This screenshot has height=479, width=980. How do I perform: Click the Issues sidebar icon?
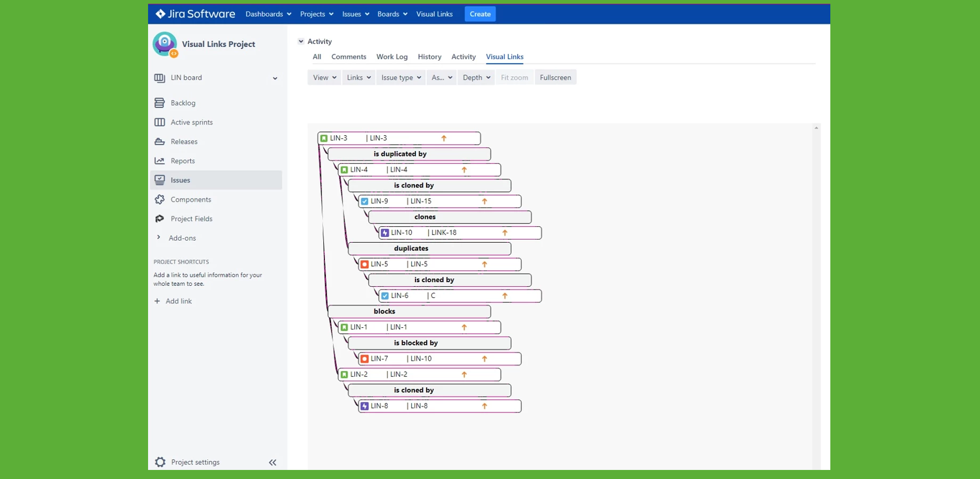[x=159, y=180]
